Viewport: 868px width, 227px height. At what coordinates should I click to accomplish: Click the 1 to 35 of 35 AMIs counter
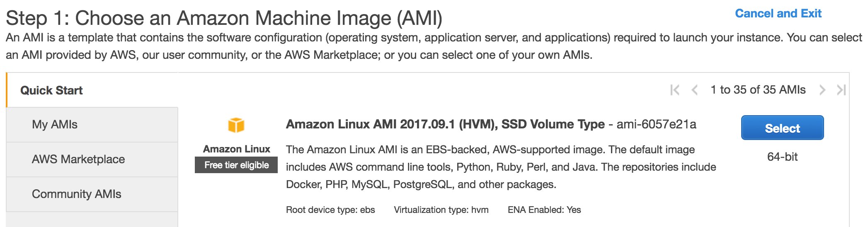pyautogui.click(x=758, y=90)
